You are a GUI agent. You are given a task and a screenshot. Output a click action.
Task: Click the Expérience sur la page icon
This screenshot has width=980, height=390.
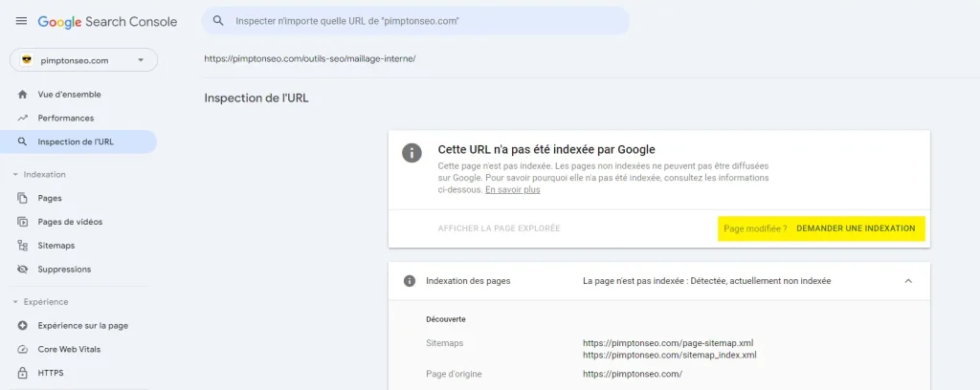(x=23, y=325)
